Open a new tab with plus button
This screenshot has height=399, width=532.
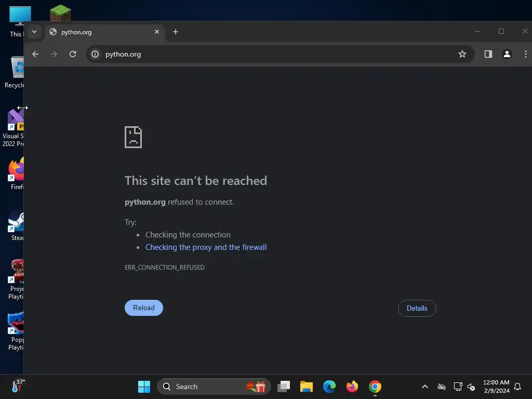pyautogui.click(x=176, y=32)
